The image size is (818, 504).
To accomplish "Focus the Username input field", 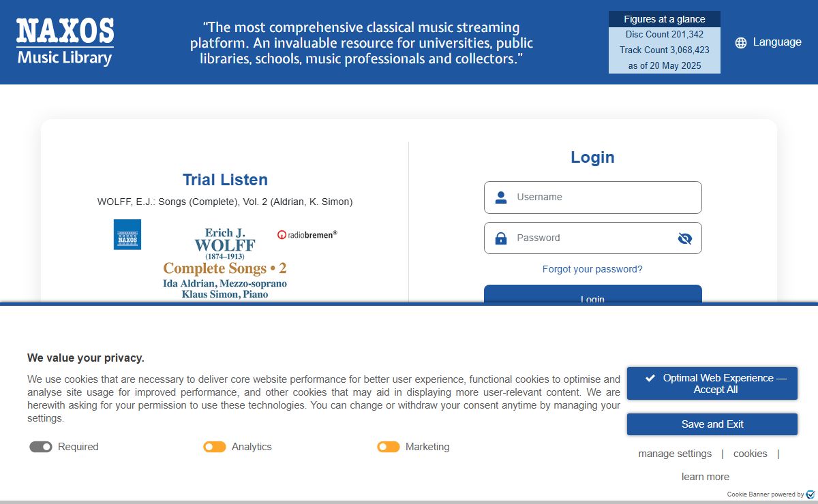I will pos(592,198).
